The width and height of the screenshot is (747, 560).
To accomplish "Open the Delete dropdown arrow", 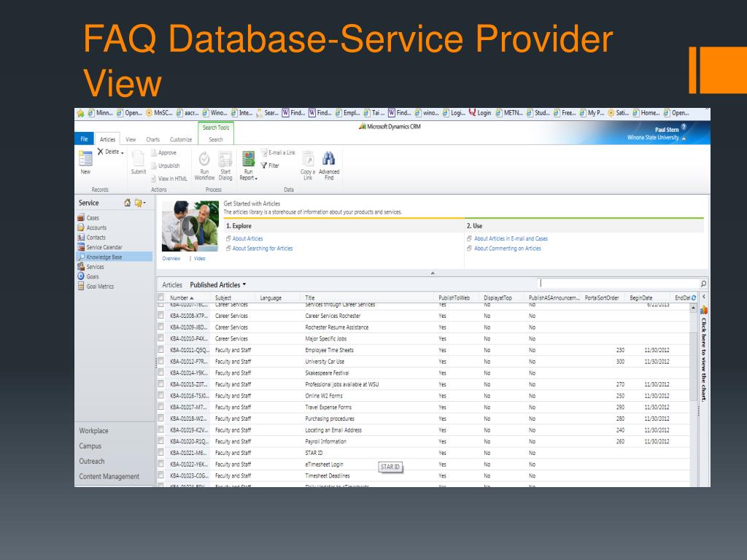I will 122,152.
